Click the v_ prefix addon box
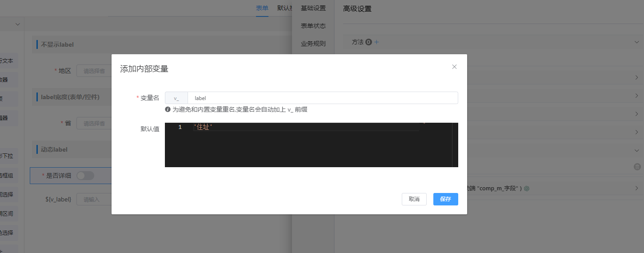 (176, 98)
